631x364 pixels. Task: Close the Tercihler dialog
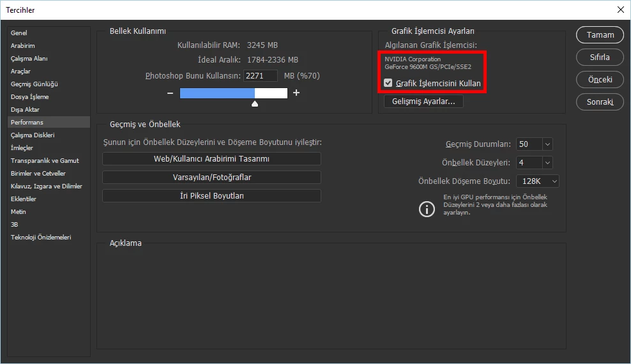click(x=621, y=10)
